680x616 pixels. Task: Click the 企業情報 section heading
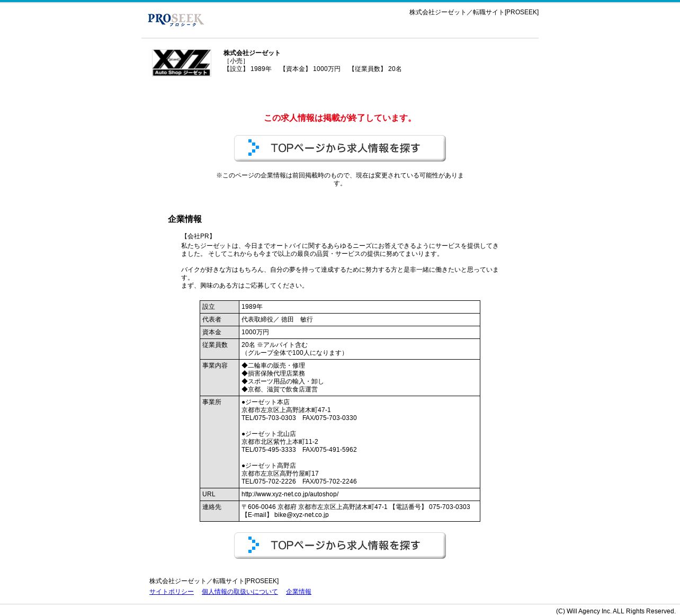pyautogui.click(x=185, y=219)
